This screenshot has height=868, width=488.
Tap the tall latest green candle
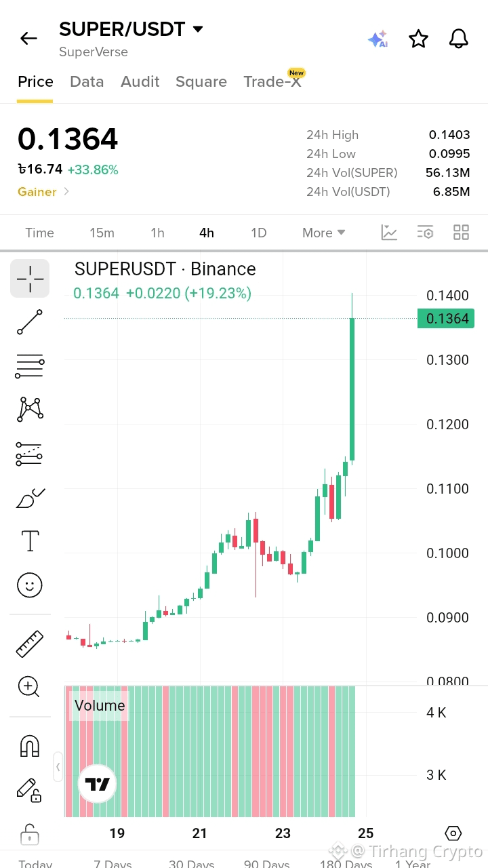tap(352, 389)
